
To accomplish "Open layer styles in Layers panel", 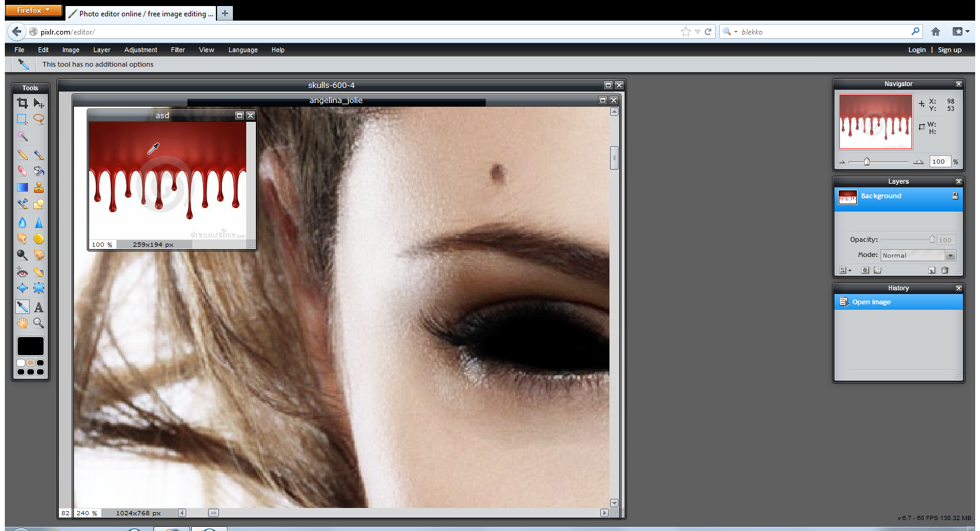I will (x=878, y=270).
